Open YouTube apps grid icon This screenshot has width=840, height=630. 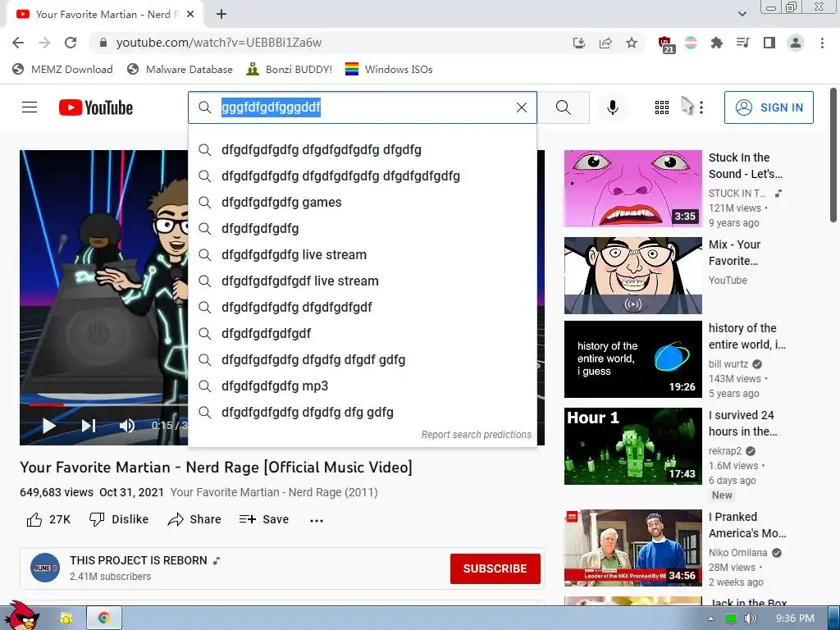point(662,107)
